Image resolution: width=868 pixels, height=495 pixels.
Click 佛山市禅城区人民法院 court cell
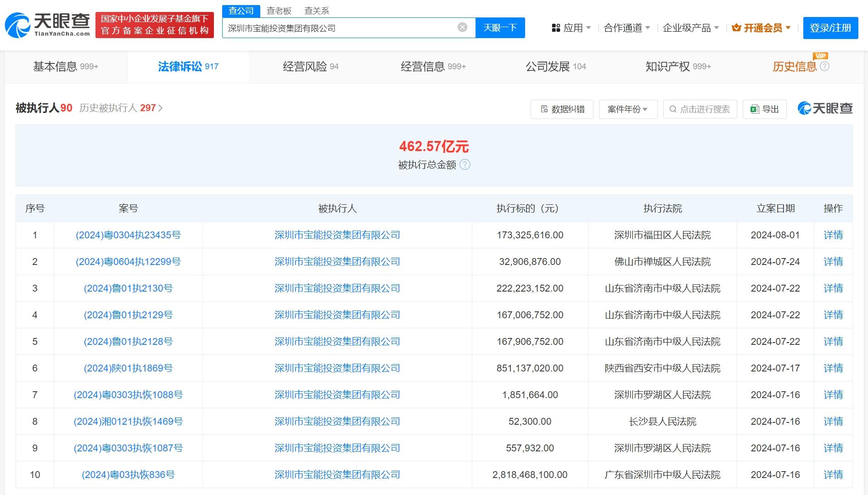662,262
